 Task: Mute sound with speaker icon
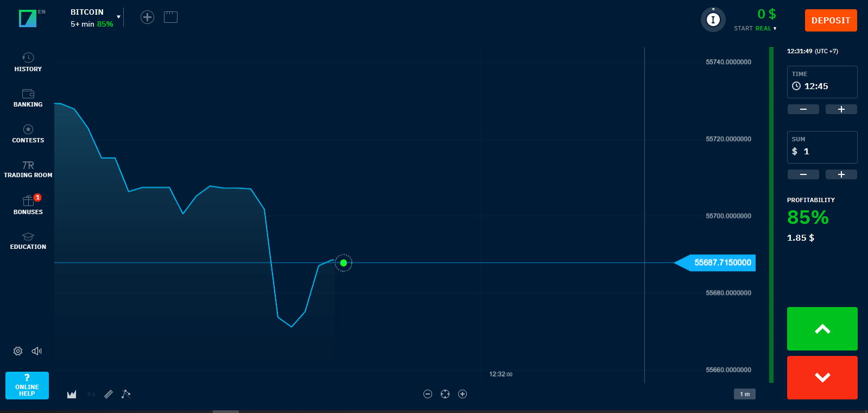tap(37, 351)
